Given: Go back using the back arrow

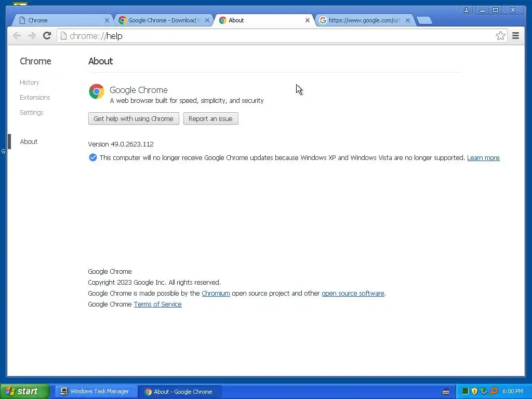Looking at the screenshot, I should pyautogui.click(x=17, y=36).
